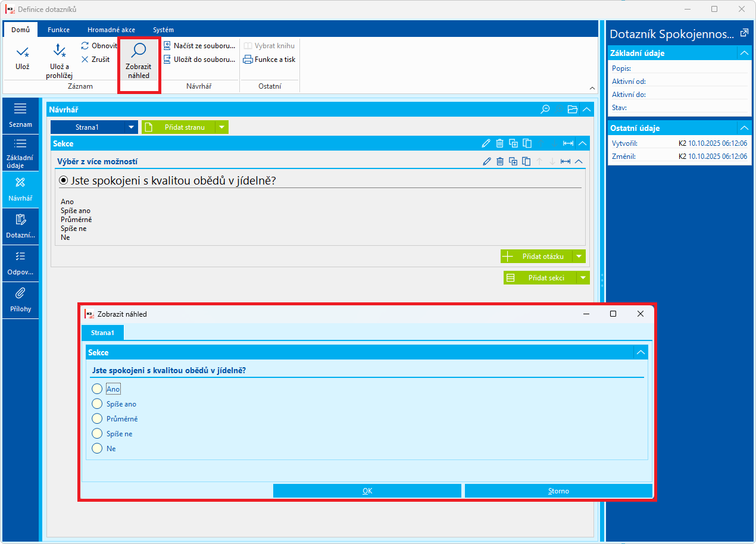Collapse the Sekce in designer
Screen dimensions: 756x544
click(583, 143)
